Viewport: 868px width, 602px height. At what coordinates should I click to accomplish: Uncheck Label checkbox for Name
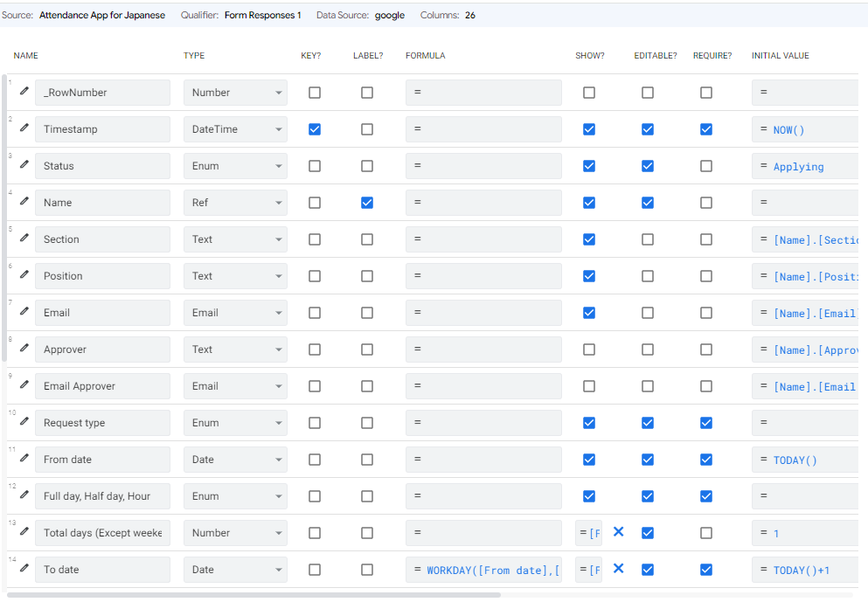click(367, 203)
